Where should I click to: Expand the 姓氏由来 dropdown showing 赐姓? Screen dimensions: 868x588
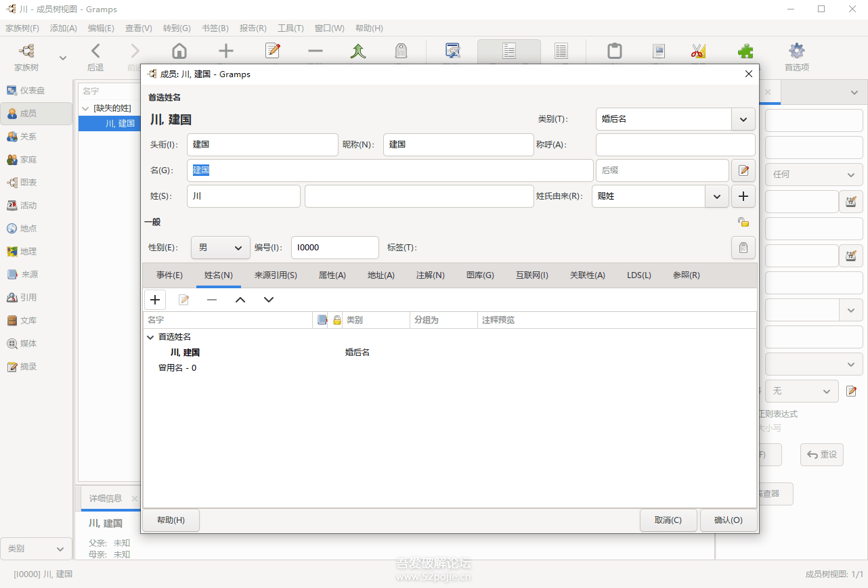(x=716, y=196)
